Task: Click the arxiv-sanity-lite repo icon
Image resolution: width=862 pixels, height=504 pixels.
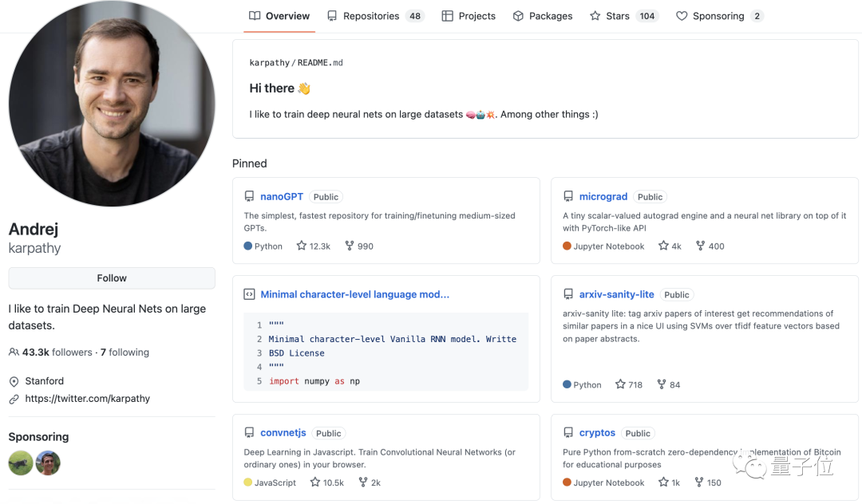Action: (568, 294)
